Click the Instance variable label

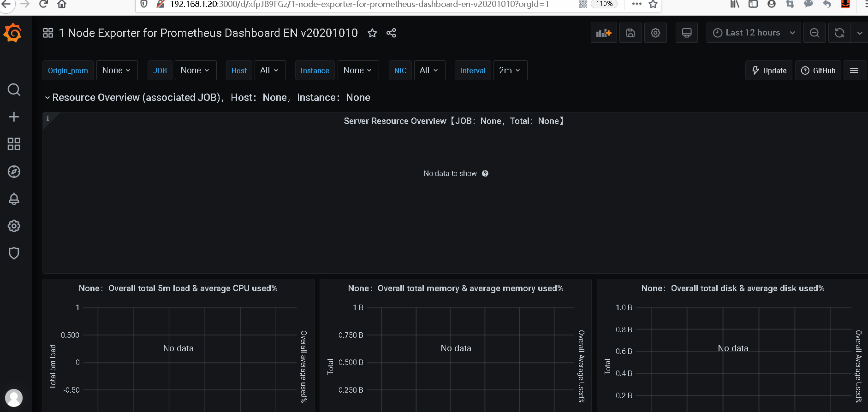(x=315, y=70)
